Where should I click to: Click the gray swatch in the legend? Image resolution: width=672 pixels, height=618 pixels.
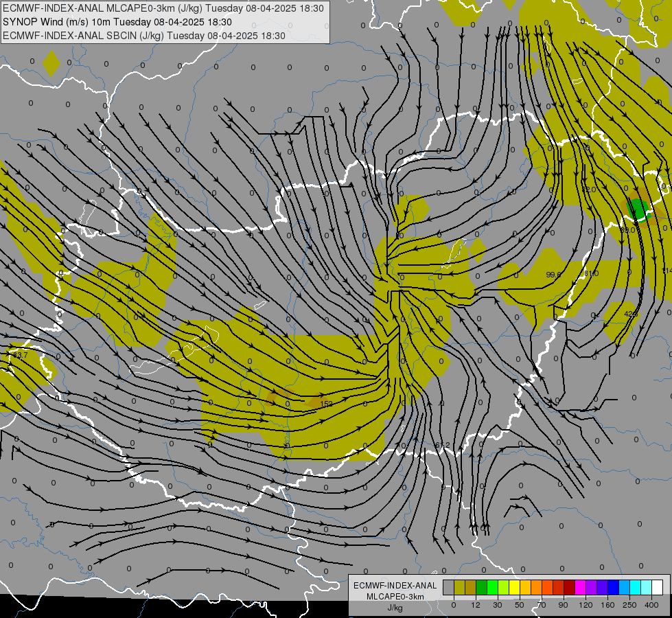click(449, 587)
